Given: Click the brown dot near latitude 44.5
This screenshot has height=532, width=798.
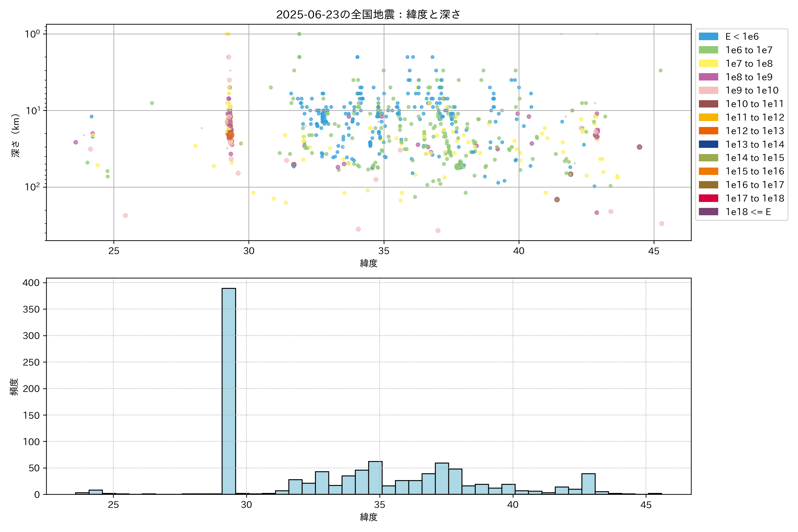Looking at the screenshot, I should click(639, 147).
